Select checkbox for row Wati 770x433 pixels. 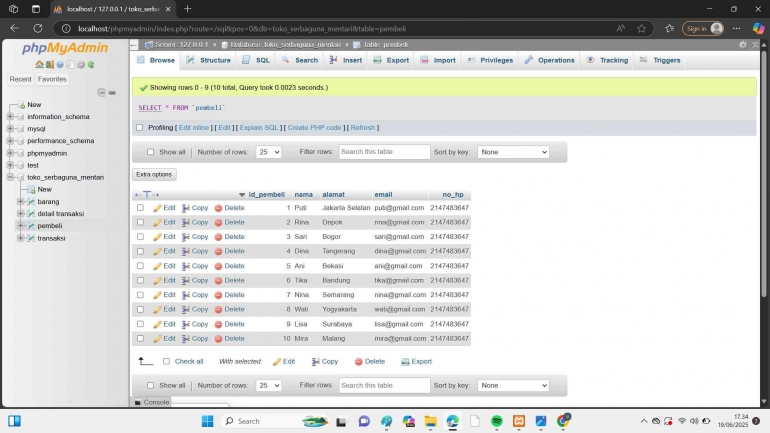140,310
